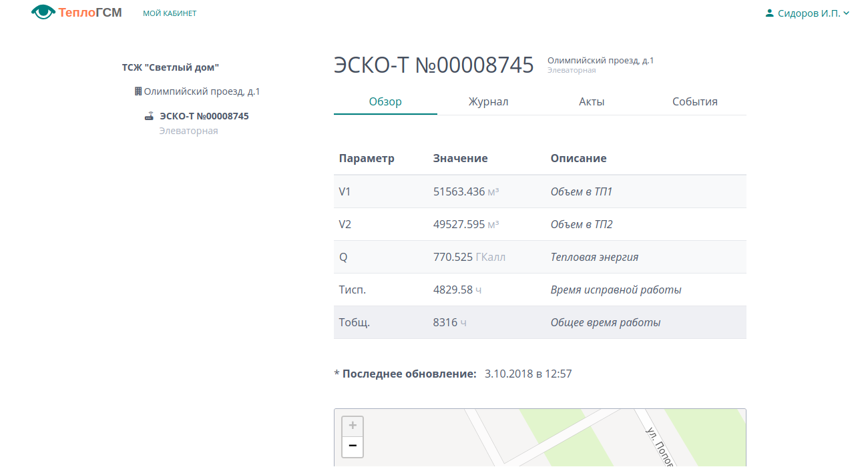
Task: Click the Q parameter cell
Action: click(x=343, y=257)
